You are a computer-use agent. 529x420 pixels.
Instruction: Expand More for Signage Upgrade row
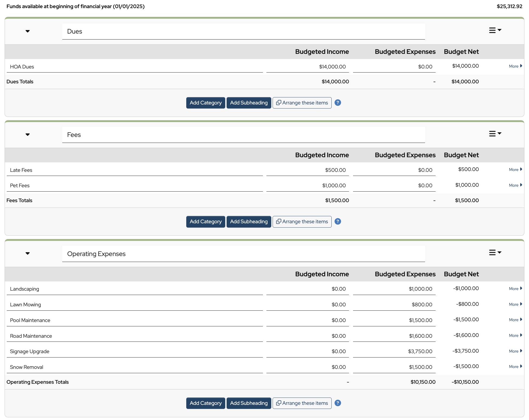[515, 351]
